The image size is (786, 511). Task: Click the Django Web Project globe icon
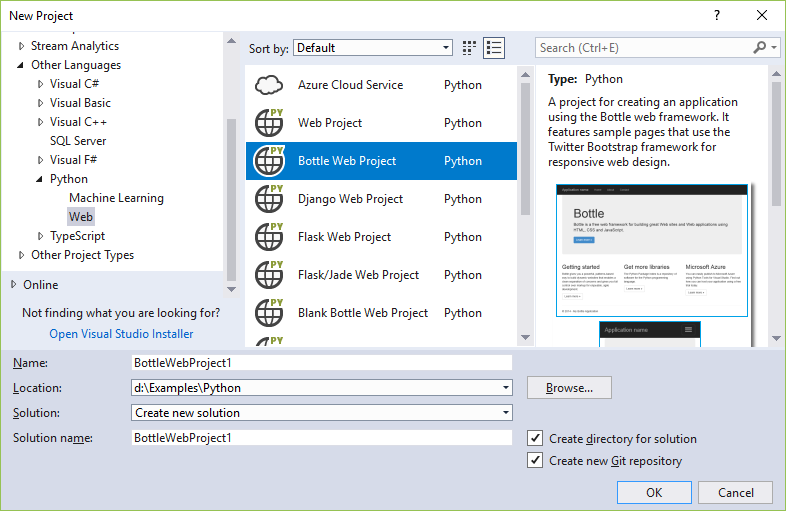pyautogui.click(x=269, y=199)
